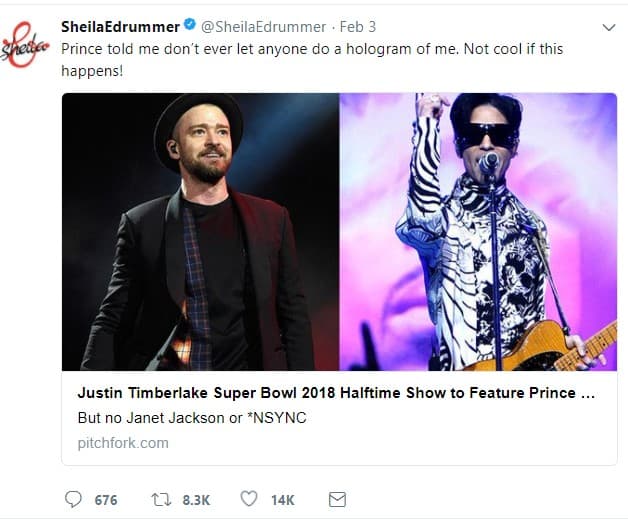Open the SheilaEdrummer display name profile
Screen dimensions: 628x520
(120, 26)
